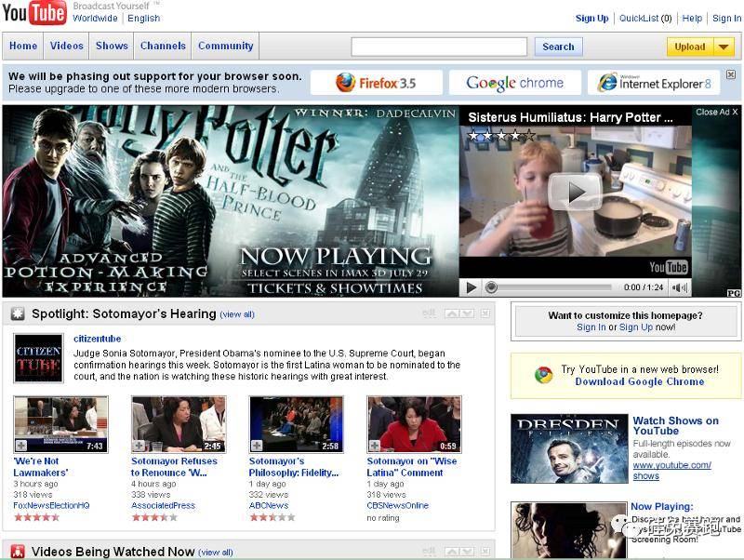View all Spotlight videos

237,314
